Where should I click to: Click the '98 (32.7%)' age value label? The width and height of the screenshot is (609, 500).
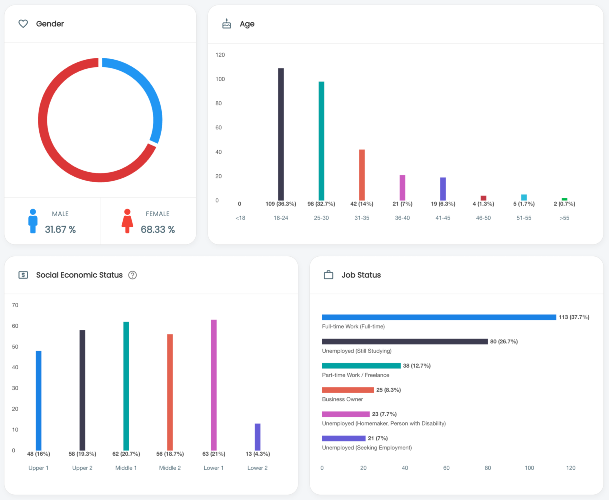[x=321, y=204]
